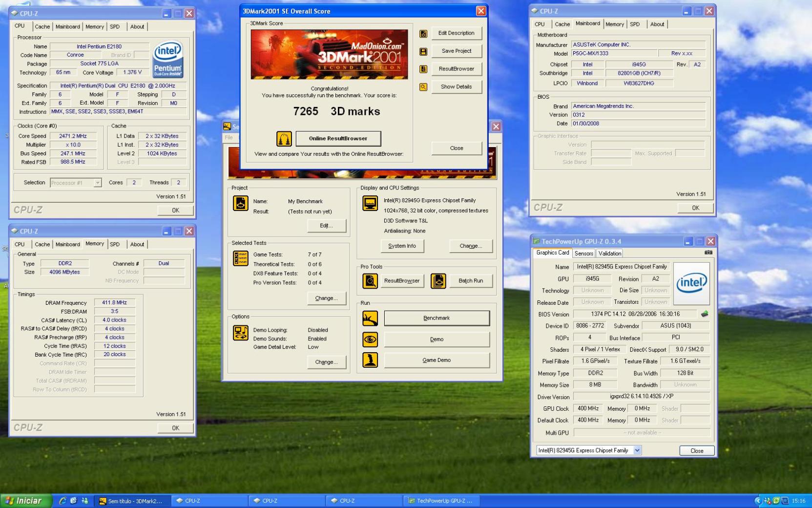Click the Selected Tests checklist icon
Viewport: 812px width, 508px height.
click(x=240, y=258)
